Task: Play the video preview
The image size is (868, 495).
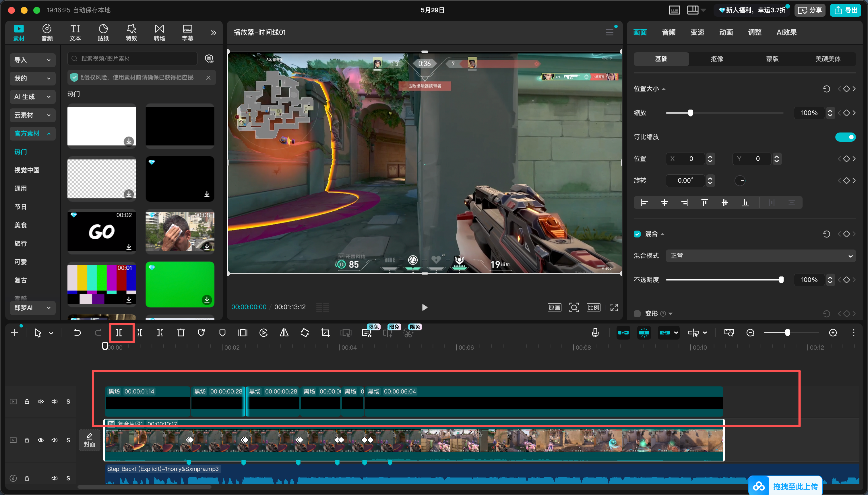Action: tap(425, 307)
